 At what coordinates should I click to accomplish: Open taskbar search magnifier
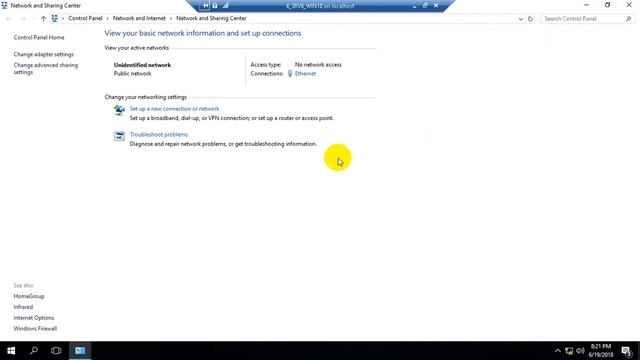(34, 351)
